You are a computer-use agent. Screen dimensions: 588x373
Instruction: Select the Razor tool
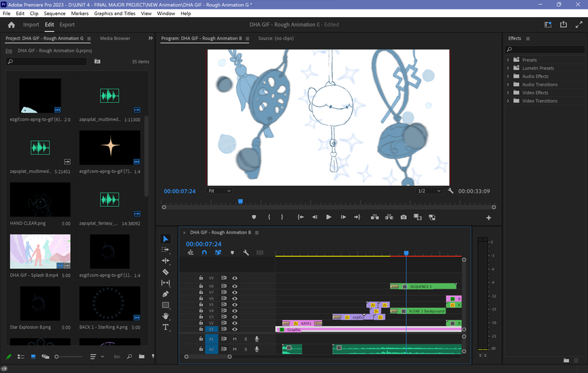(165, 272)
